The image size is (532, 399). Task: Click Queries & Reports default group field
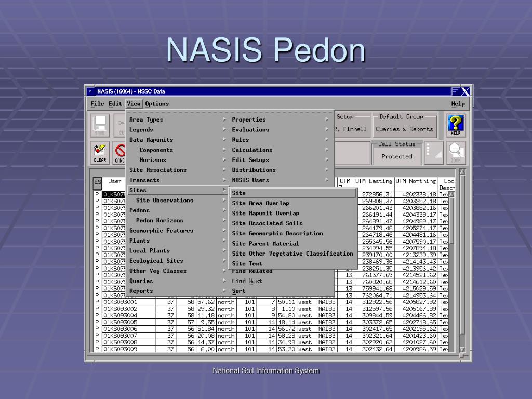click(404, 129)
